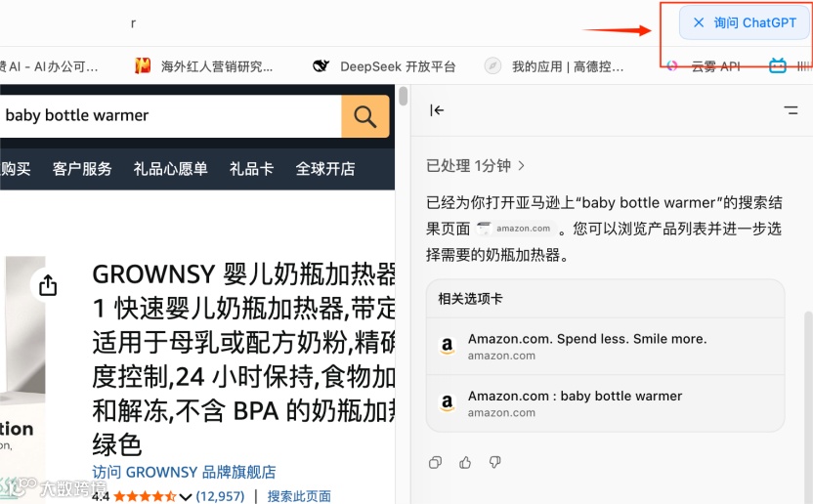Expand the 已处理 1分钟 details

[x=476, y=166]
